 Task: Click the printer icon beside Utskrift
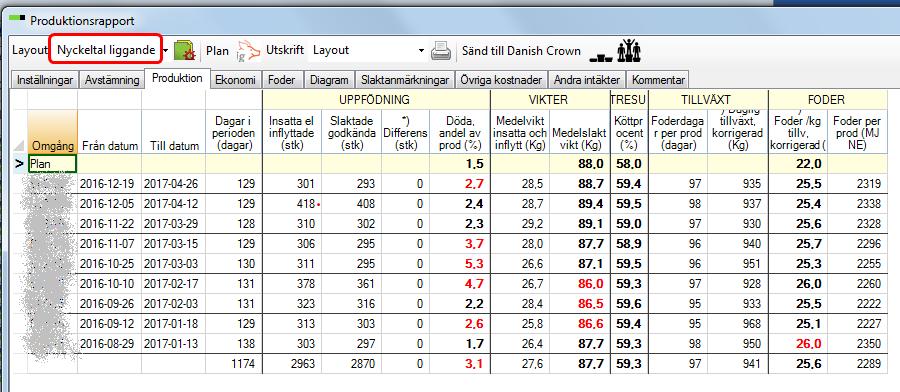tap(441, 51)
